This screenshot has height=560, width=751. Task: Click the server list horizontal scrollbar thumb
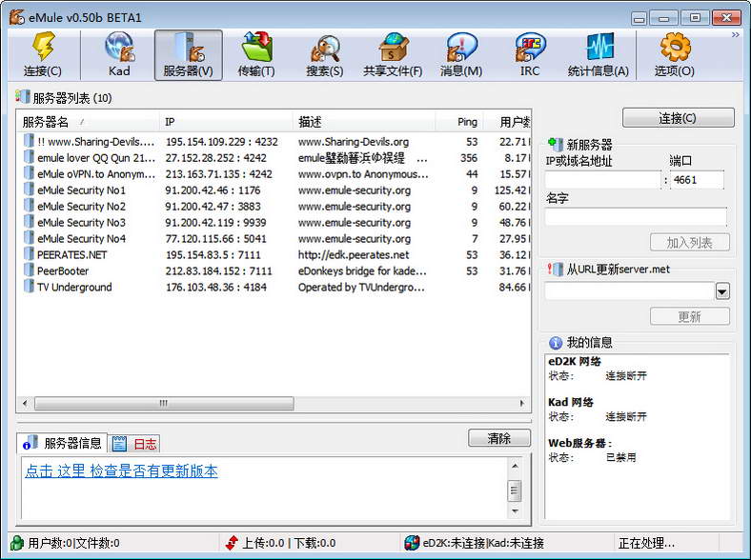[x=164, y=403]
